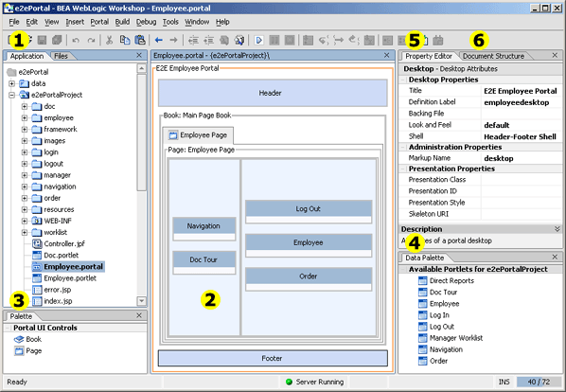The image size is (566, 392).
Task: Expand the framework folder
Action: [25, 129]
